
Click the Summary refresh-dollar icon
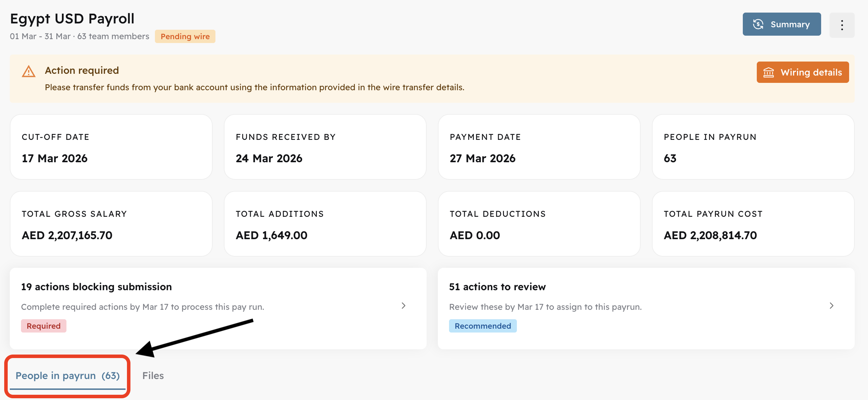click(758, 24)
